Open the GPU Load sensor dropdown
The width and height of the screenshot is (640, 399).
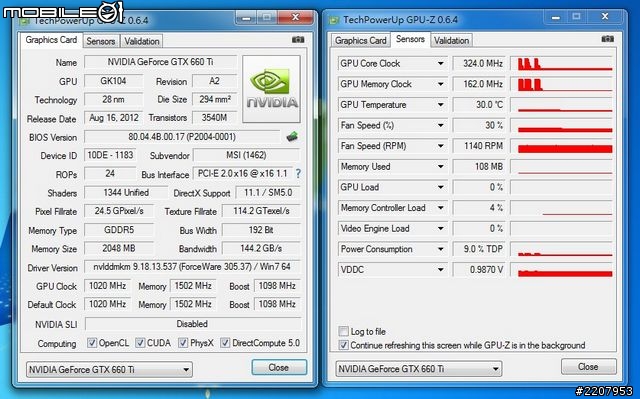(440, 187)
